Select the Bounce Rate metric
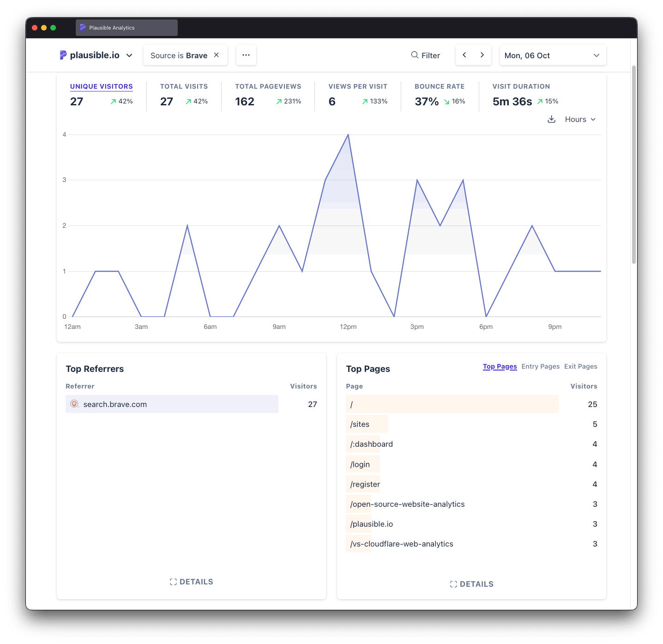The image size is (663, 644). pos(439,86)
